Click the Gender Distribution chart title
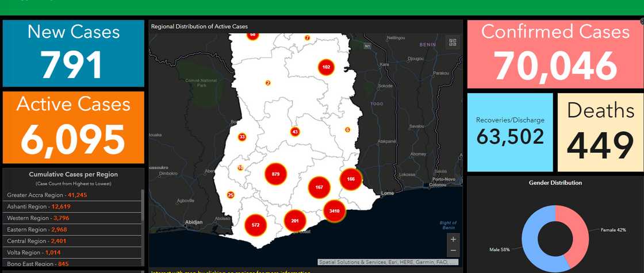Viewport: 644px width, 273px height. 555,183
